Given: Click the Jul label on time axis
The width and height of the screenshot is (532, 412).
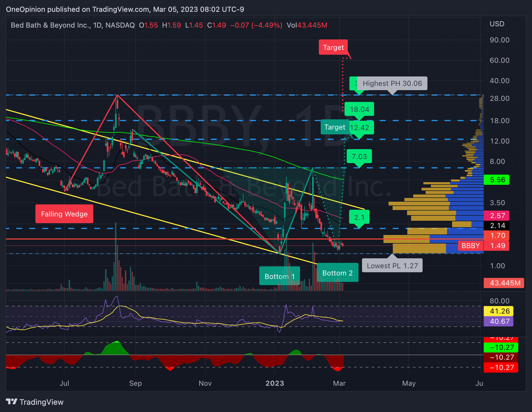Looking at the screenshot, I should coord(64,383).
